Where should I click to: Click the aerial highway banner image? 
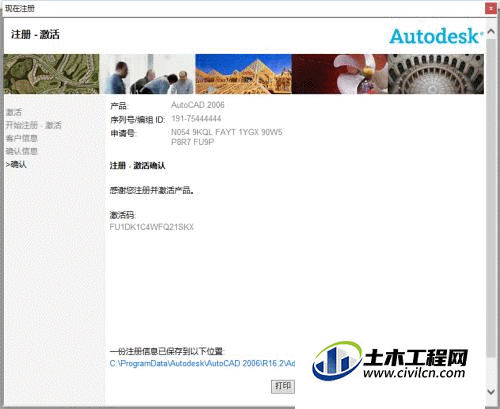[51, 74]
